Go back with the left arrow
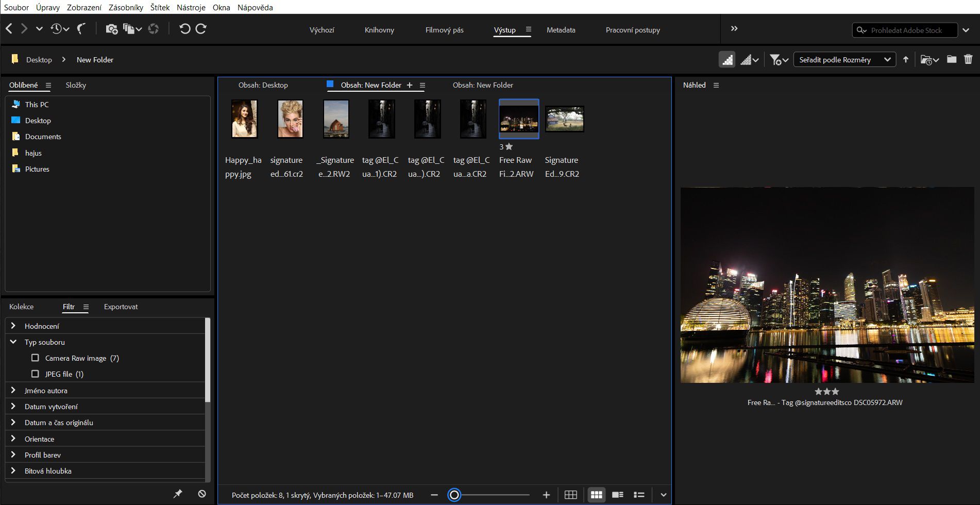The height and width of the screenshot is (505, 980). pyautogui.click(x=9, y=29)
